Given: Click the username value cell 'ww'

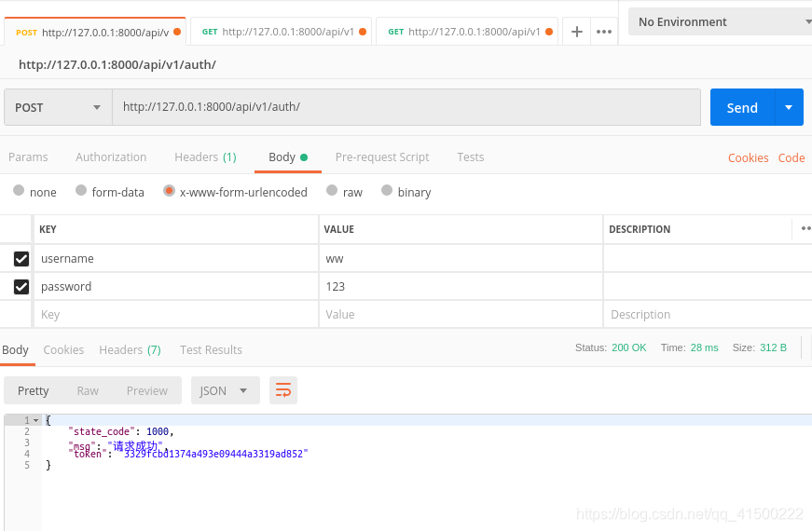Looking at the screenshot, I should pyautogui.click(x=461, y=259).
